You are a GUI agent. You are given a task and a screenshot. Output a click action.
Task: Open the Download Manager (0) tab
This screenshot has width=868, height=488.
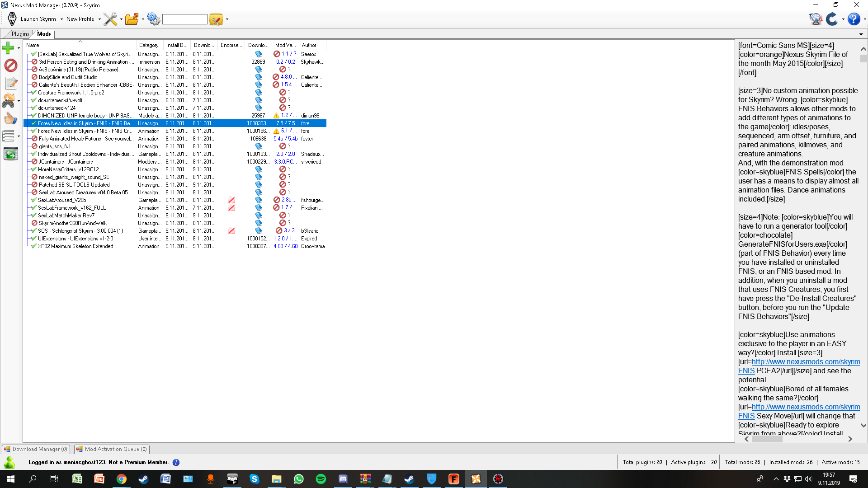36,449
